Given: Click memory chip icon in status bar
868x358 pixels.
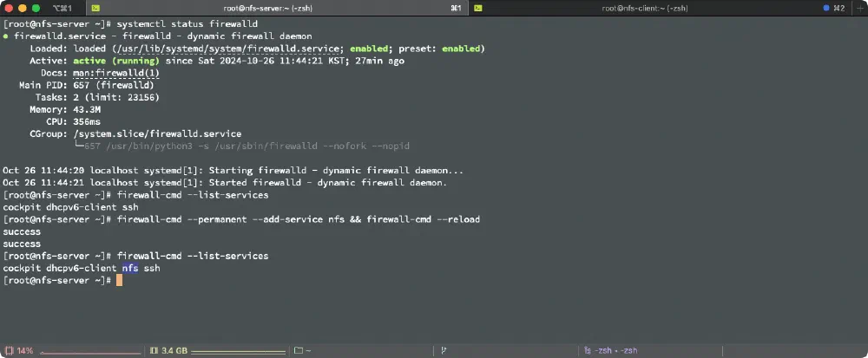Looking at the screenshot, I should point(154,350).
